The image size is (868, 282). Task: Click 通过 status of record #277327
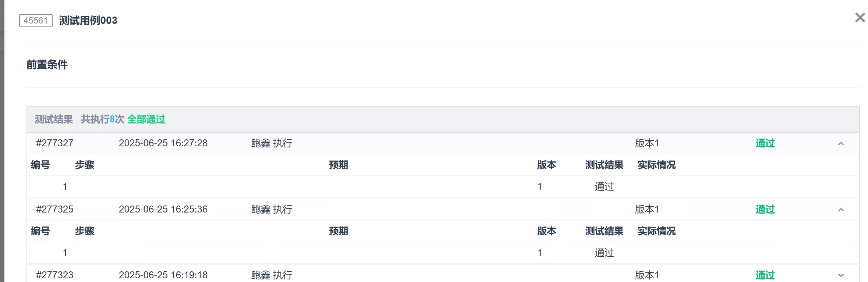pos(765,143)
